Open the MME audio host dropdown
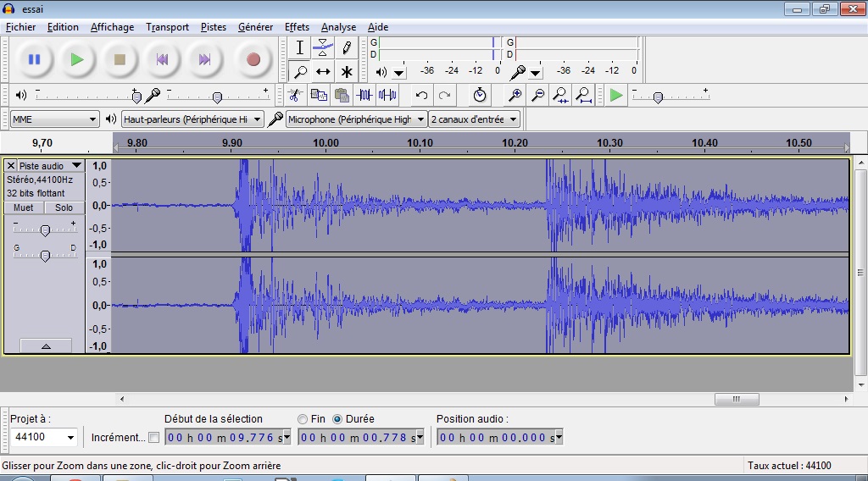This screenshot has width=868, height=481. pyautogui.click(x=54, y=119)
